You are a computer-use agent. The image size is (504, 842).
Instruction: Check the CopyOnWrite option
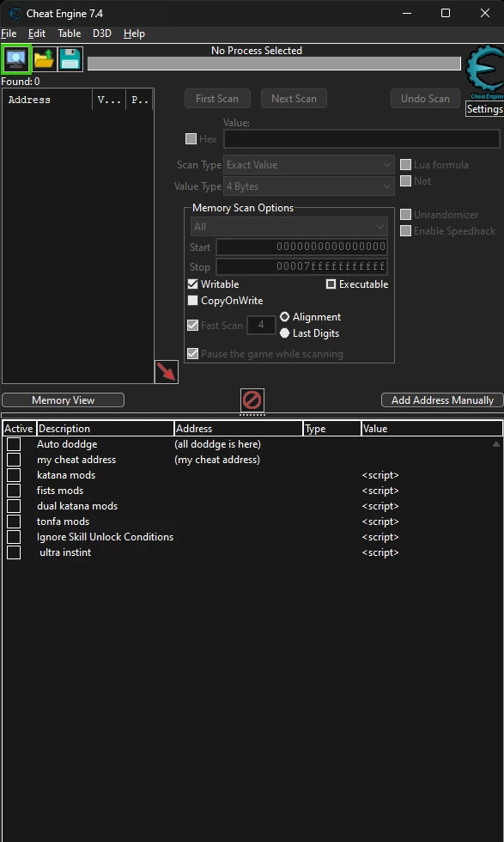coord(192,301)
